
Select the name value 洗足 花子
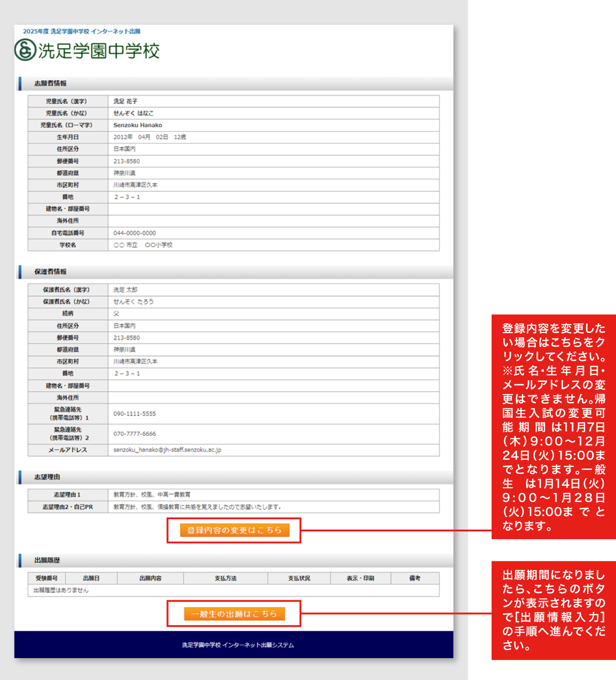pyautogui.click(x=125, y=101)
